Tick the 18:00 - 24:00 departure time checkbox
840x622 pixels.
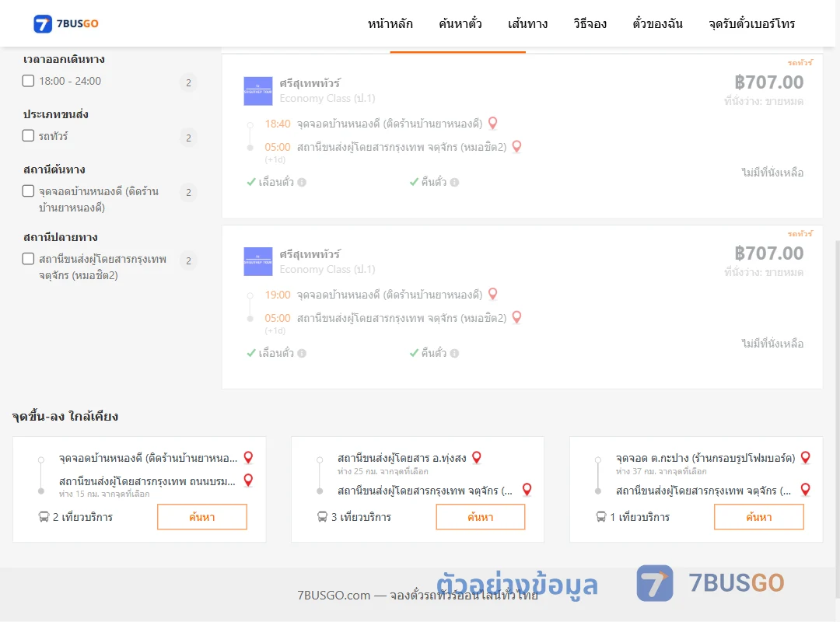click(x=29, y=81)
